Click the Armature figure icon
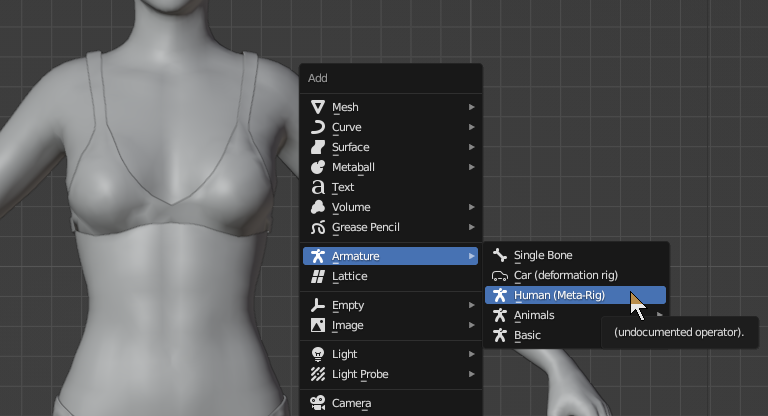Viewport: 768px width, 416px height. (318, 256)
